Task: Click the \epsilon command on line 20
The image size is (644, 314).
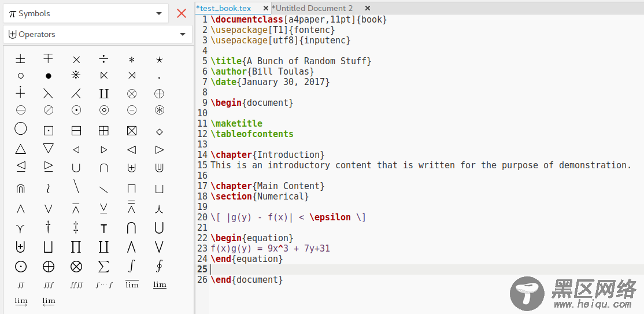Action: [330, 217]
